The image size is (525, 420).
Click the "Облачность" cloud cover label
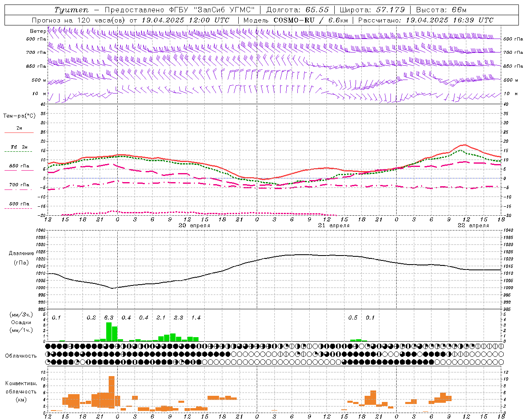pos(21,356)
